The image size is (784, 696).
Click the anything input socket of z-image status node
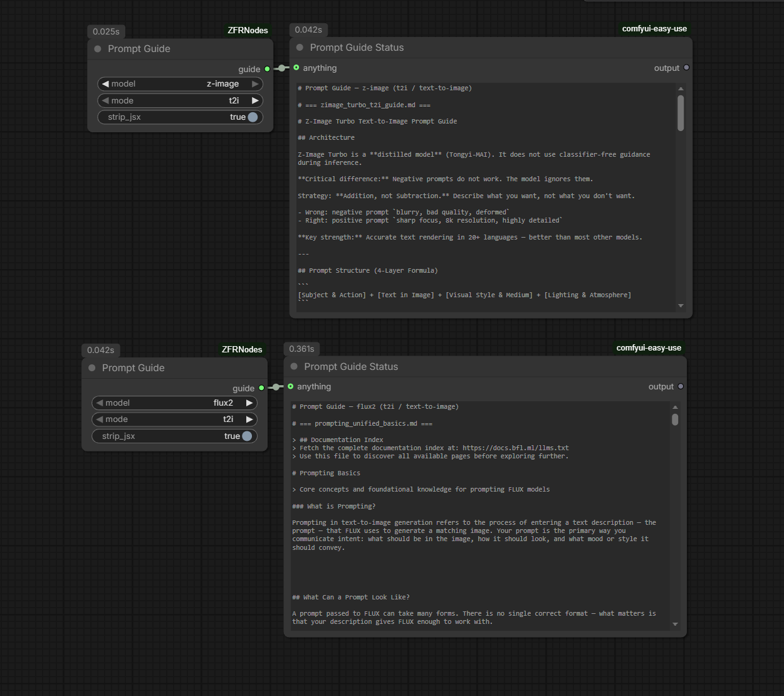296,68
